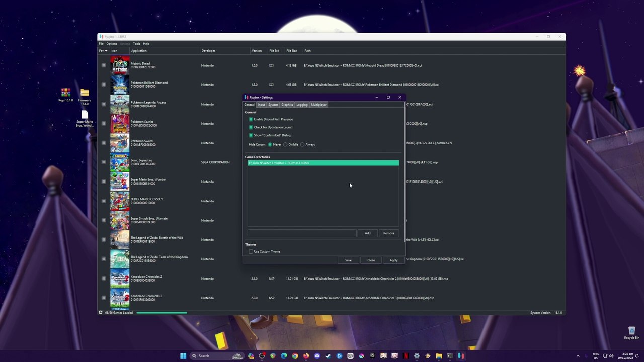The width and height of the screenshot is (644, 362).
Task: Click the Metroid Dread game icon
Action: pyautogui.click(x=120, y=65)
